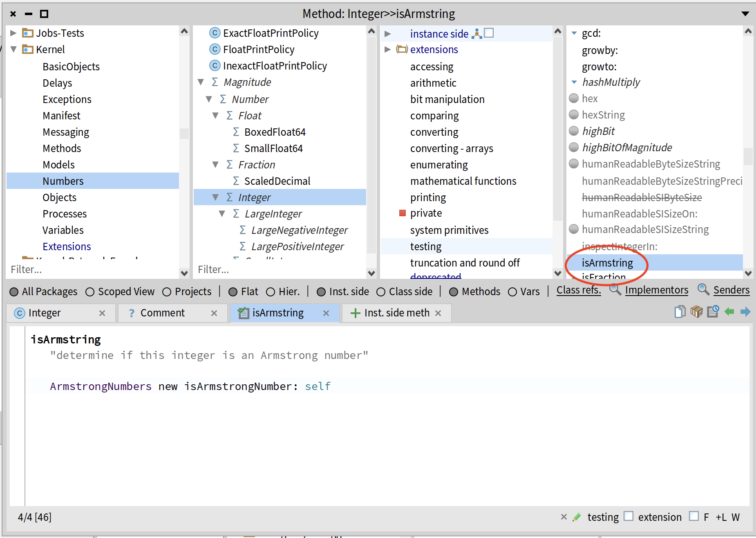Close the Integer tab

point(102,313)
